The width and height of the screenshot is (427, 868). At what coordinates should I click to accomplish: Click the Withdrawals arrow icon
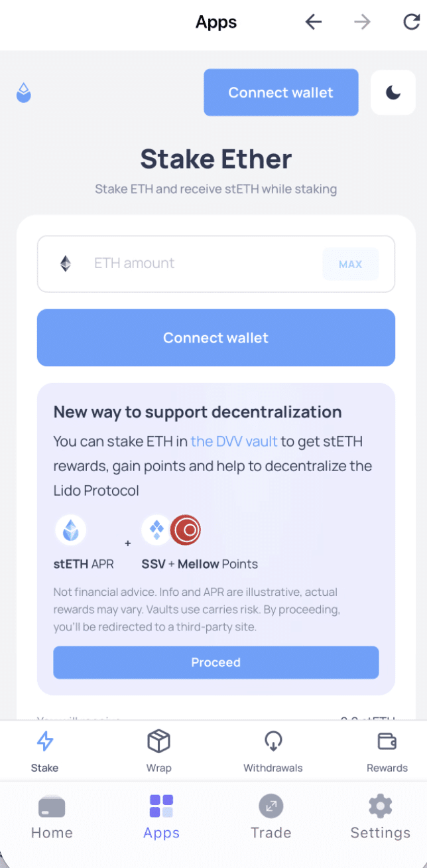(273, 741)
